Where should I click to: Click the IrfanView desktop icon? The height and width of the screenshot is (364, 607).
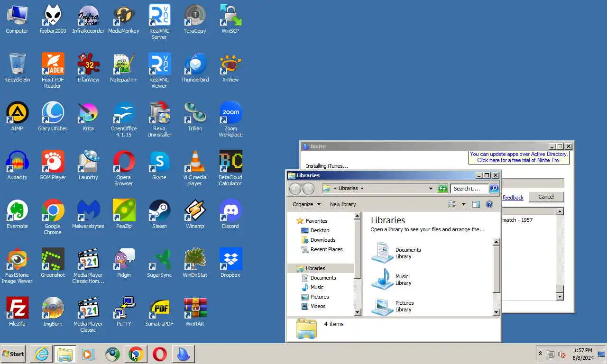click(88, 68)
